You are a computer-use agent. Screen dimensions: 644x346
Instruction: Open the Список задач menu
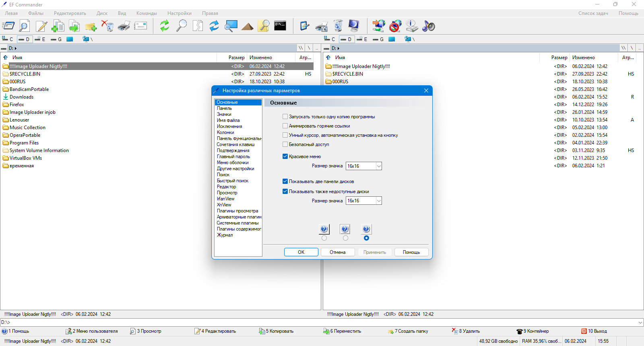pyautogui.click(x=593, y=13)
